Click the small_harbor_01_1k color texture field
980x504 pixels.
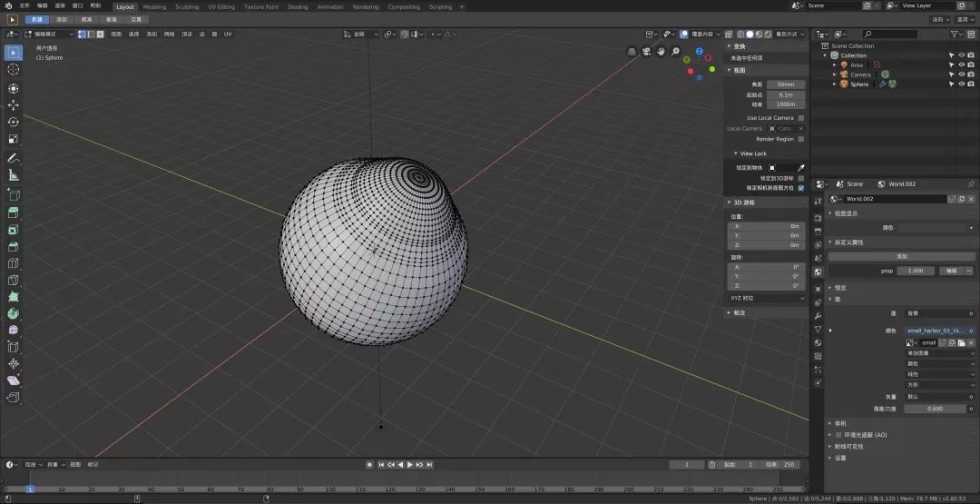[939, 331]
